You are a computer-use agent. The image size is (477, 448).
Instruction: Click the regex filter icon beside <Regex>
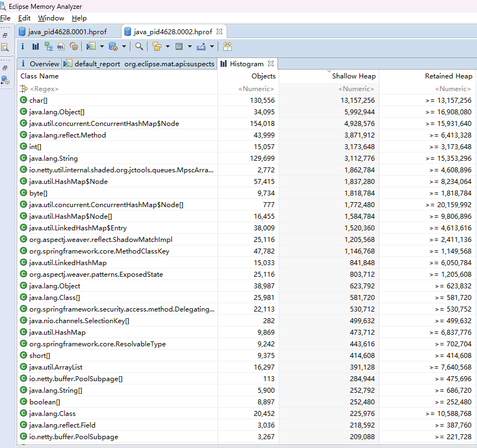23,89
